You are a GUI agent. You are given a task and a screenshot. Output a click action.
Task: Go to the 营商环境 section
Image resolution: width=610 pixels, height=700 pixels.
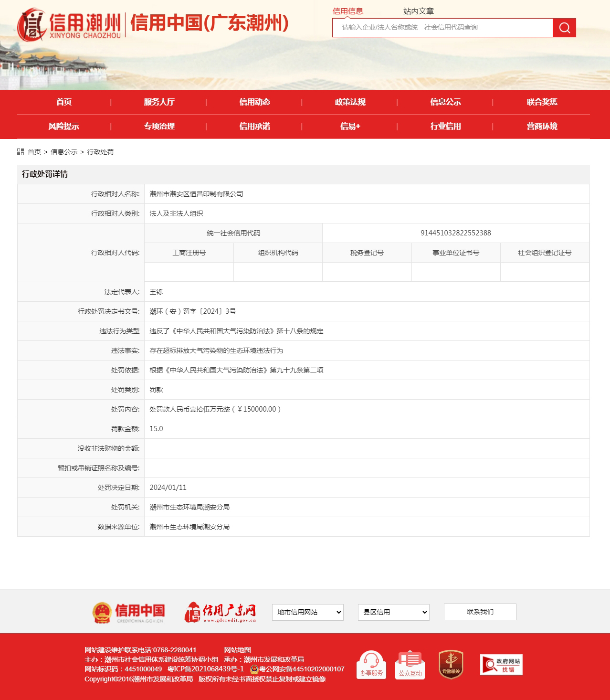(x=542, y=126)
